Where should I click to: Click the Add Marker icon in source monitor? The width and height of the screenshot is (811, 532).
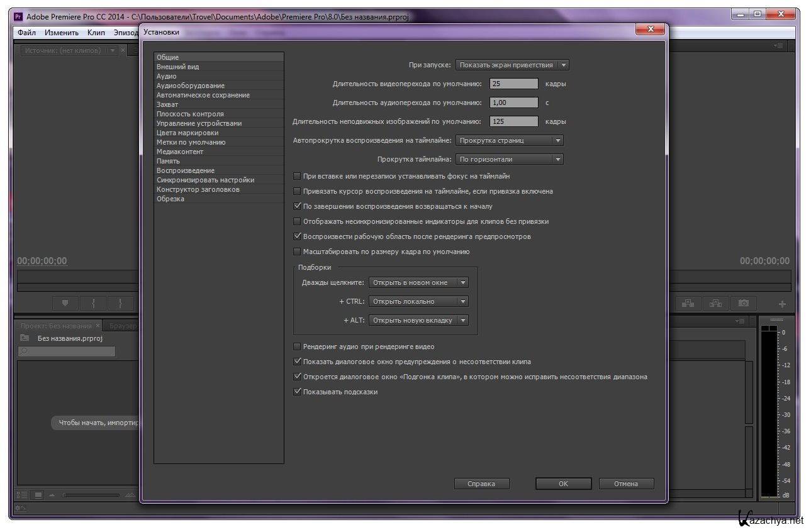pyautogui.click(x=65, y=303)
